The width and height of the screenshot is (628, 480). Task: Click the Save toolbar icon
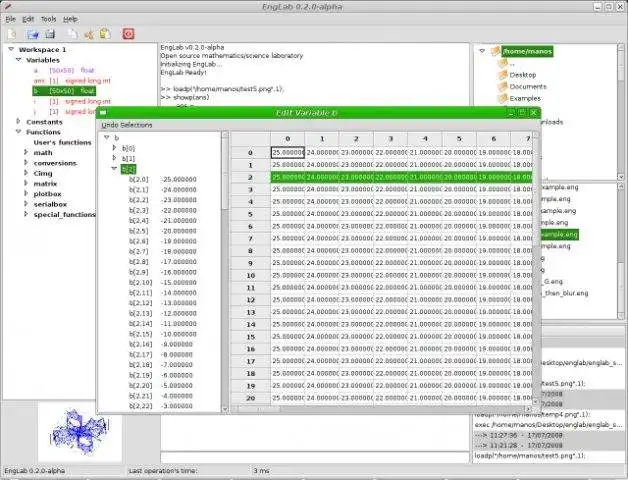pyautogui.click(x=50, y=34)
